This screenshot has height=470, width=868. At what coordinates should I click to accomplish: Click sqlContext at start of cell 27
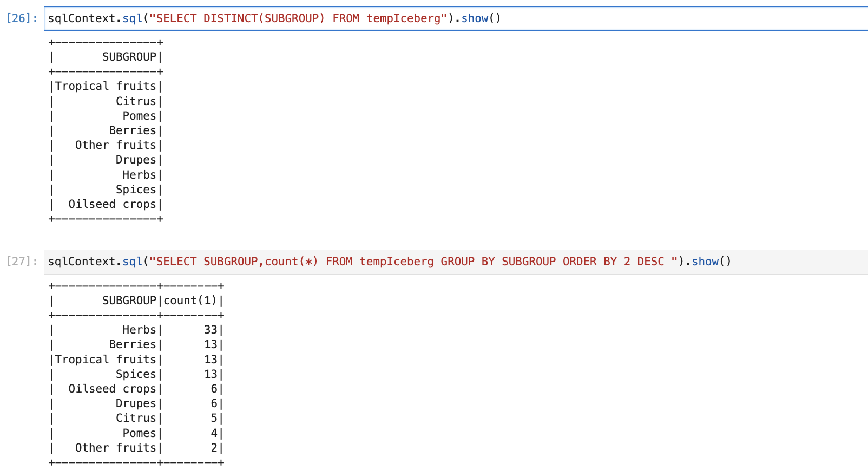(82, 262)
